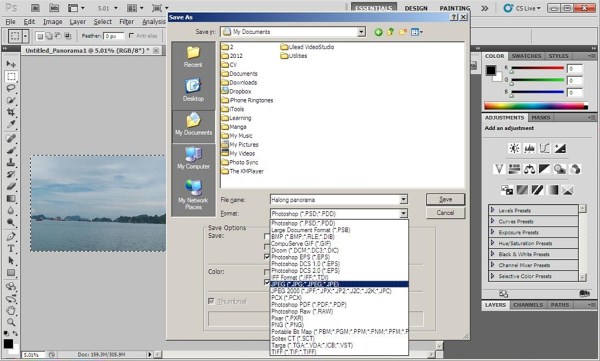Select the Rectangular Marquee tool

11,77
